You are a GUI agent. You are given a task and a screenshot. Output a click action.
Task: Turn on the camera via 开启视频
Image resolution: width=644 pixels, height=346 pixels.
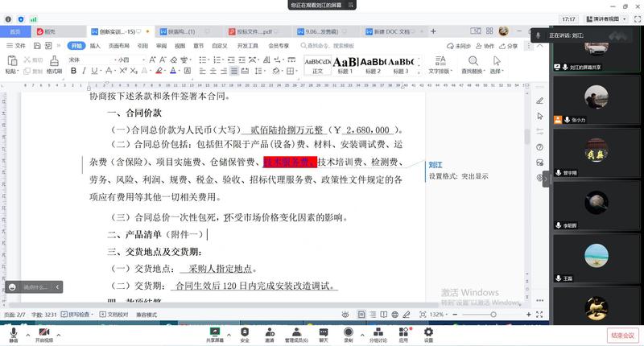pos(43,332)
